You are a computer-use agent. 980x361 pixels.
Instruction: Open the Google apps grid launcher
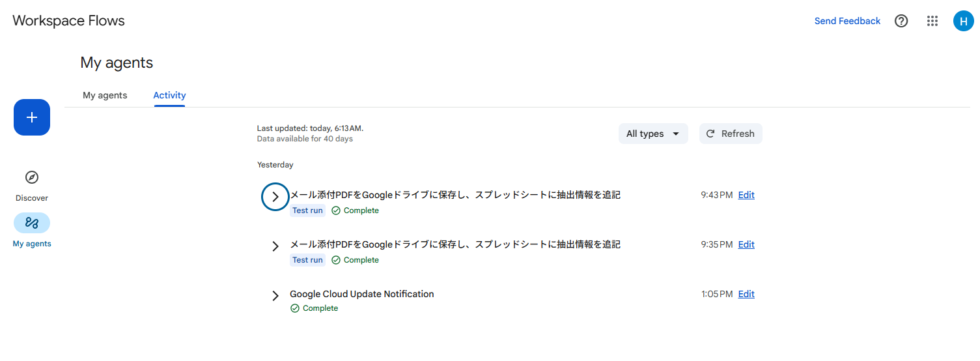(x=932, y=21)
